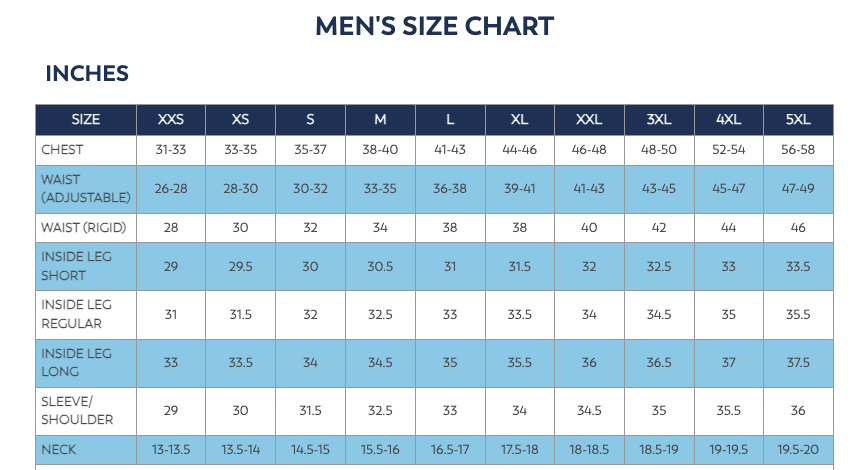Viewport: 857px width, 470px height.
Task: Select the XL column header
Action: (519, 120)
